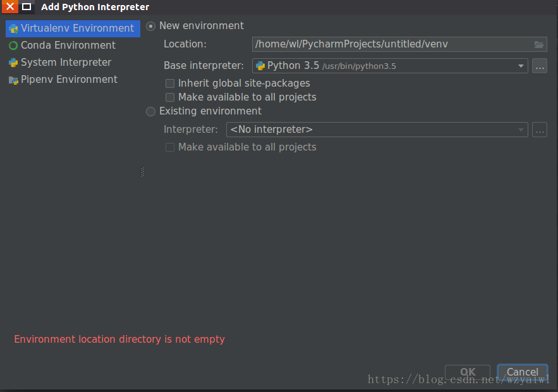This screenshot has width=558, height=392.
Task: Check Make available to all projects under New environment
Action: point(170,97)
